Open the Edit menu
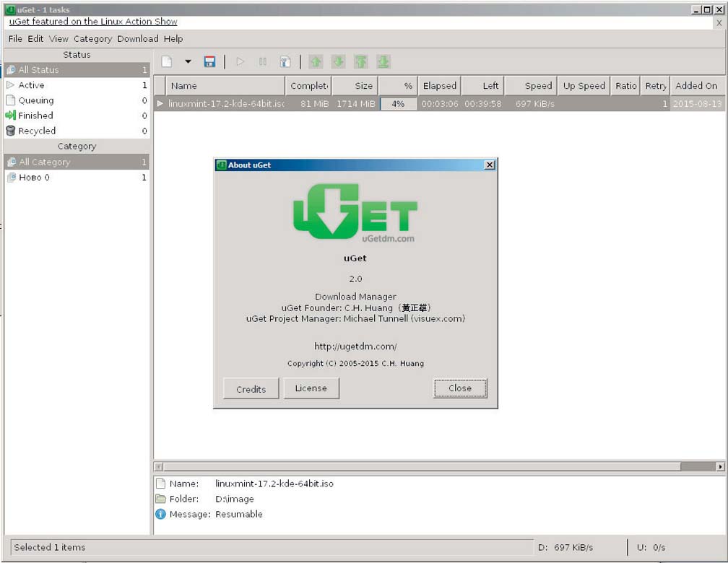 [x=35, y=38]
